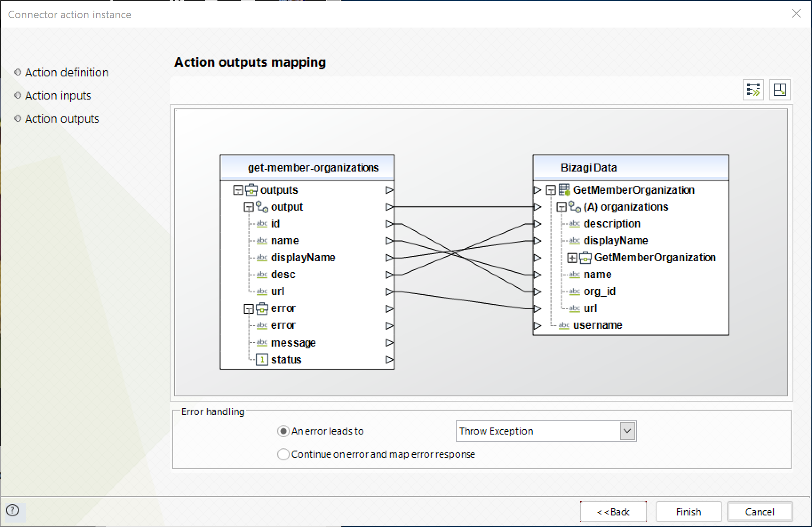The height and width of the screenshot is (527, 812).
Task: Collapse the outputs tree node
Action: pos(238,190)
